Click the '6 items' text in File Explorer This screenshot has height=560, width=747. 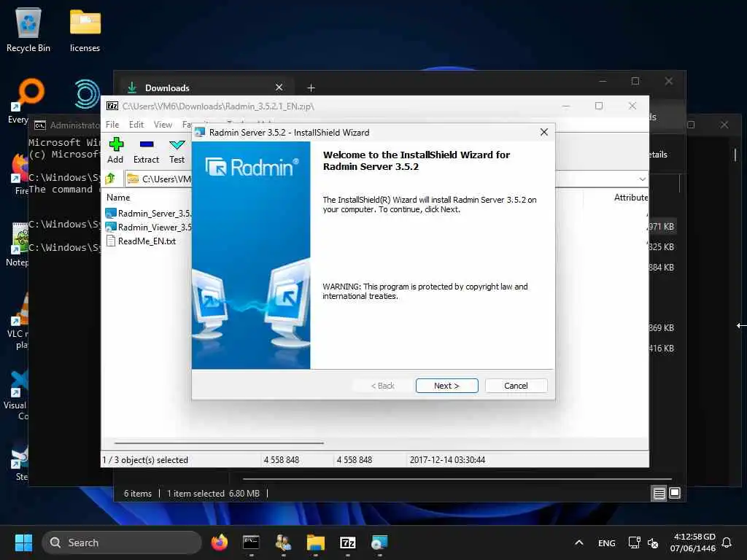tap(138, 494)
